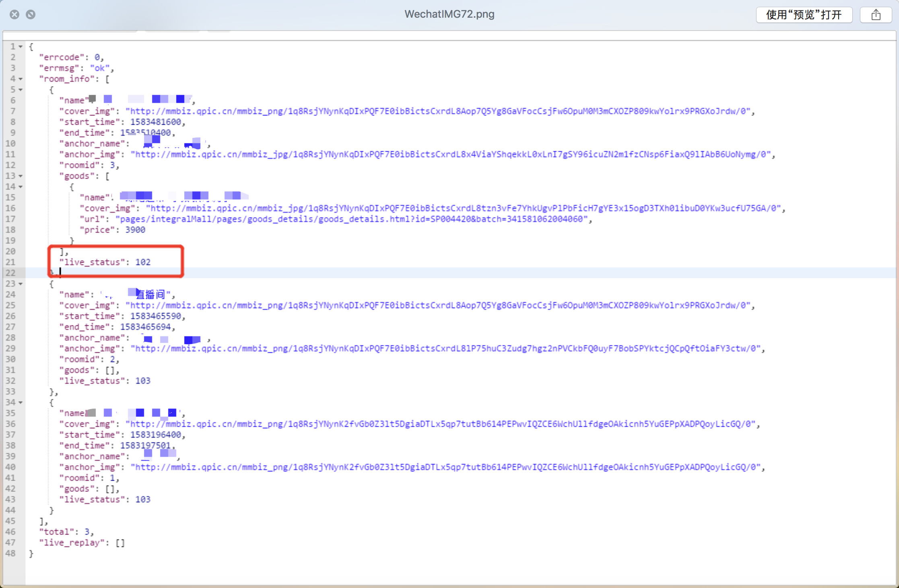Image resolution: width=899 pixels, height=588 pixels.
Task: Click the first cover_img URL on line 7
Action: [438, 111]
